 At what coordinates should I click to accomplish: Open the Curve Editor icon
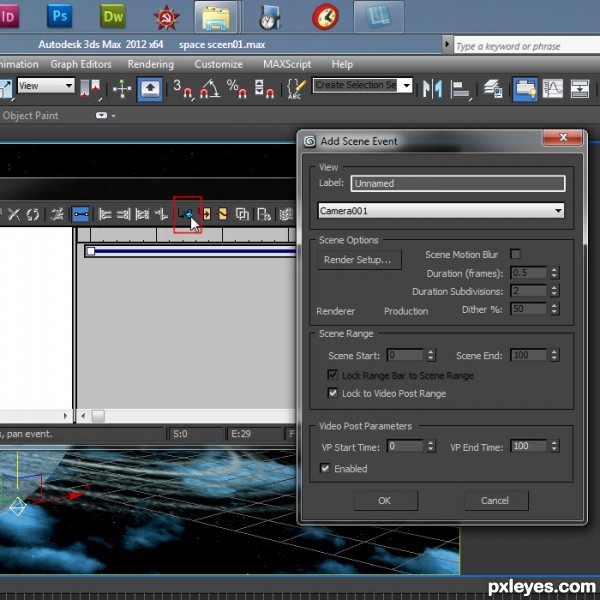pos(553,89)
